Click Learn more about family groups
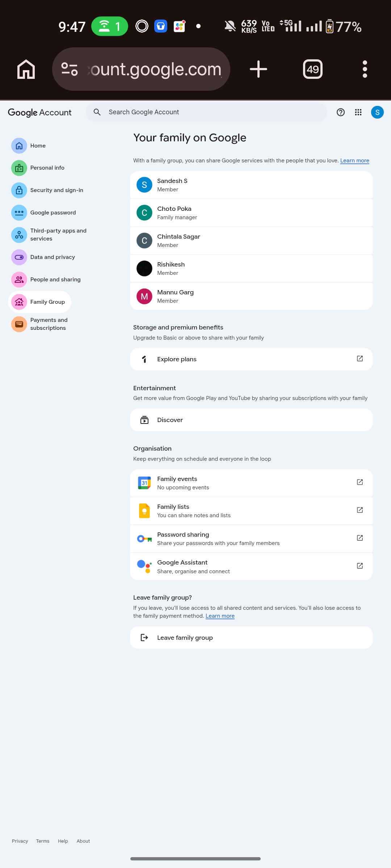 click(x=354, y=161)
